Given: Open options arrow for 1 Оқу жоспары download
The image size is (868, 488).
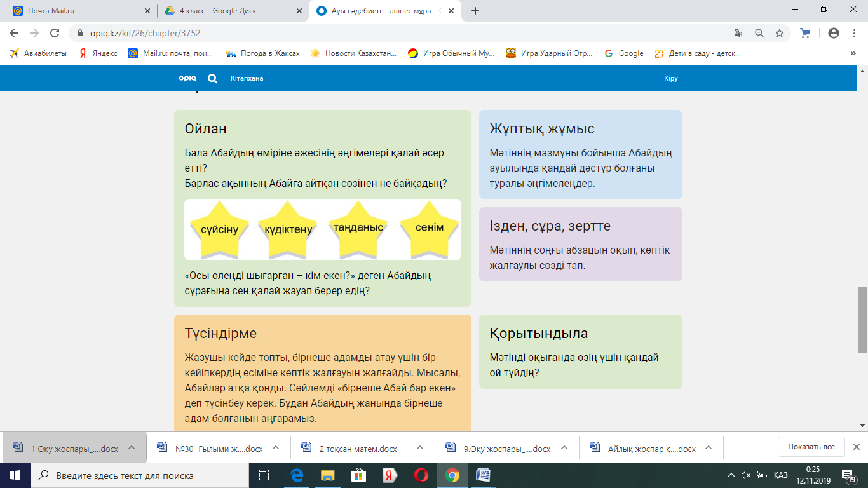Looking at the screenshot, I should (x=132, y=447).
